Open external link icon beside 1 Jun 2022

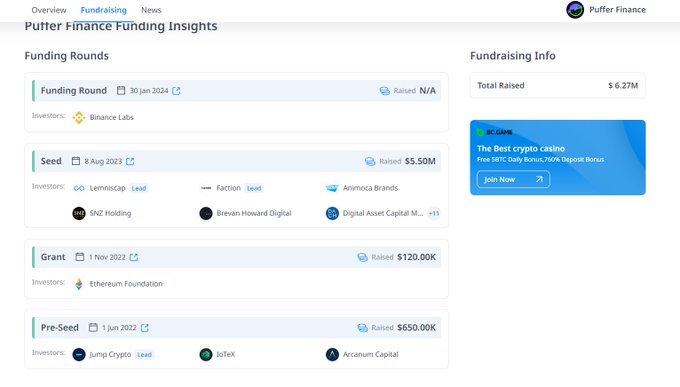click(145, 328)
